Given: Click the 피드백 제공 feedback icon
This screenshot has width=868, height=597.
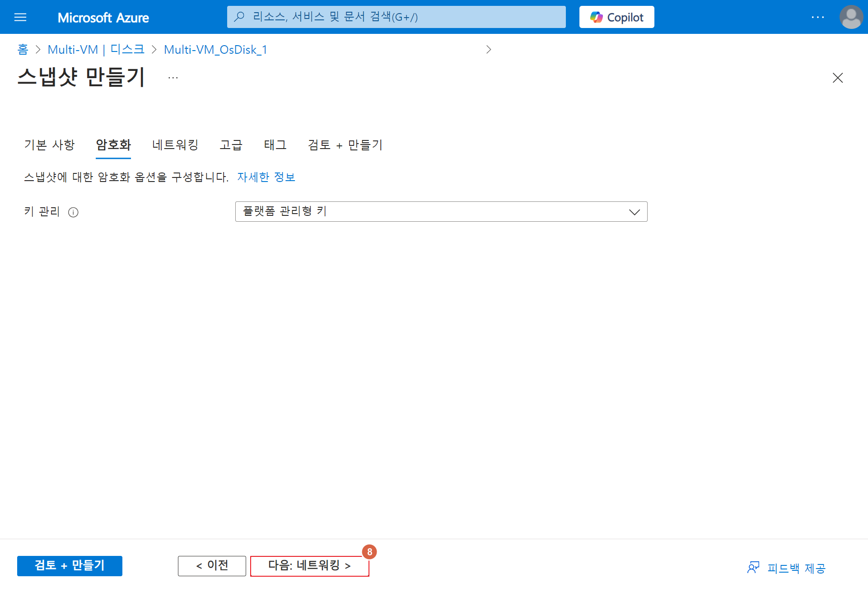Looking at the screenshot, I should [753, 568].
